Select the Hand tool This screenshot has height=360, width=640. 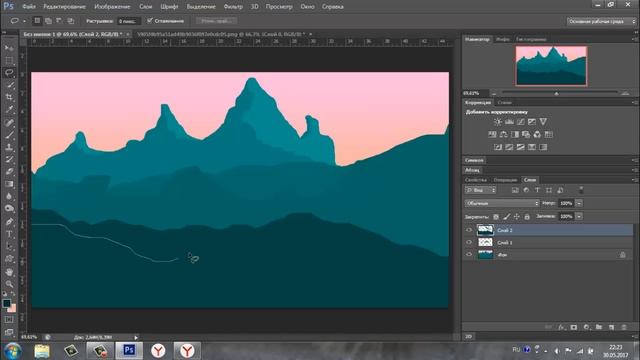pos(9,272)
